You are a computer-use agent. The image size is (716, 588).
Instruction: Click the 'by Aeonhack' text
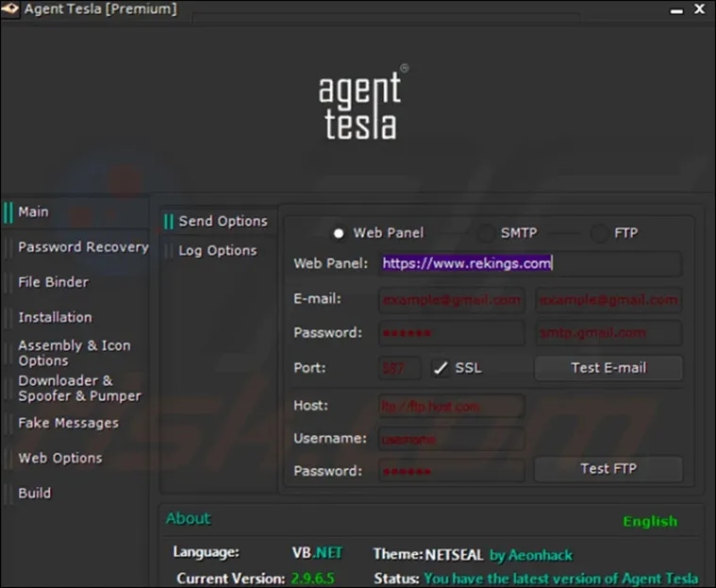pyautogui.click(x=531, y=555)
